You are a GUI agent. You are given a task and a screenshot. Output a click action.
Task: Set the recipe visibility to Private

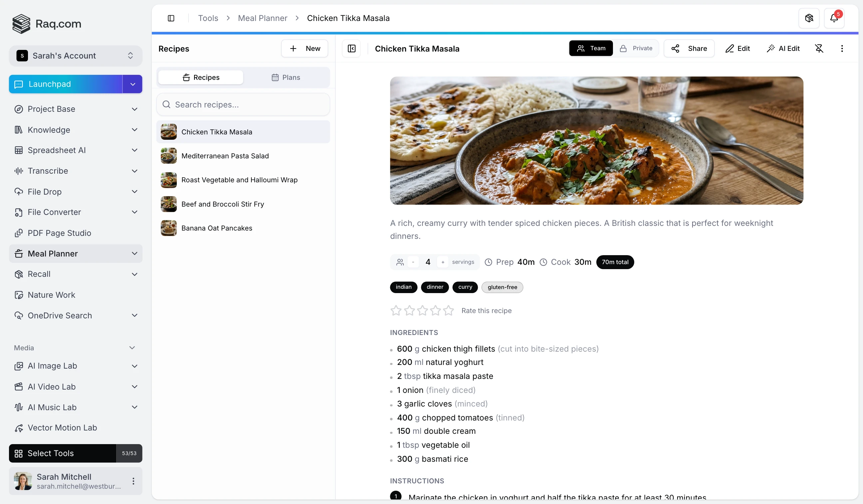(637, 48)
